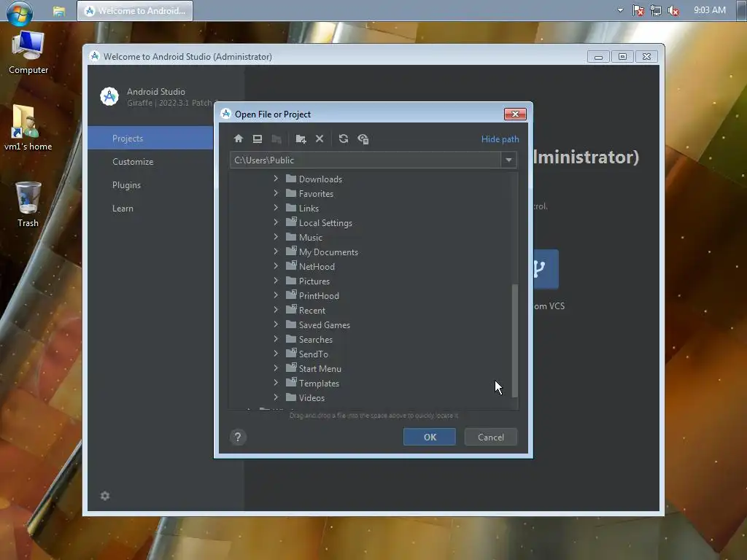Expand the Music folder

click(276, 237)
